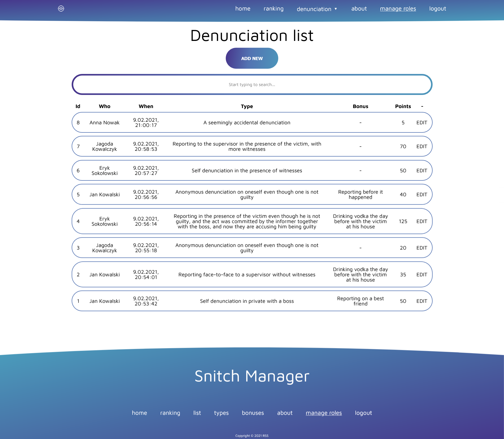Edit the row with 70 points

coord(421,146)
